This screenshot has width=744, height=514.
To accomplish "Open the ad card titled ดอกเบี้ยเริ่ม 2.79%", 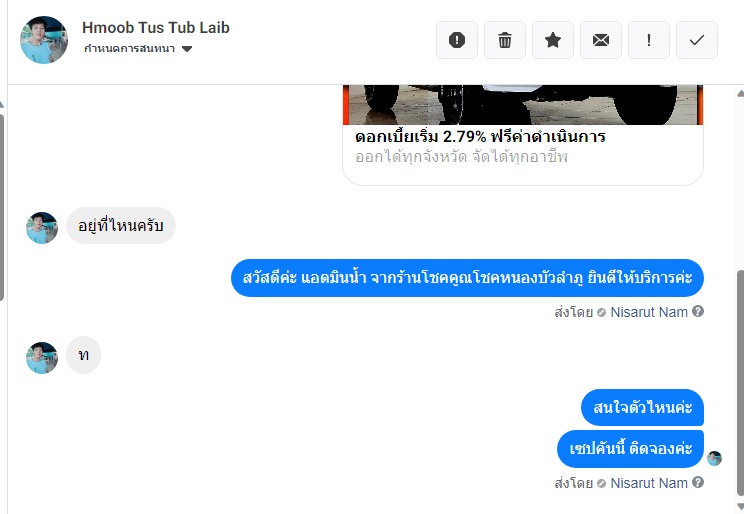I will (x=522, y=135).
